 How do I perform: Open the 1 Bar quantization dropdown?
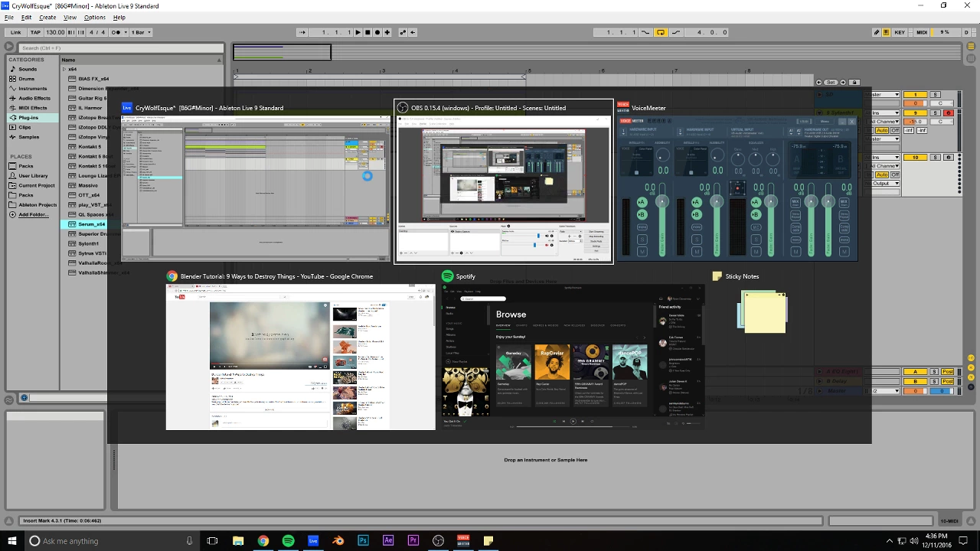click(142, 32)
